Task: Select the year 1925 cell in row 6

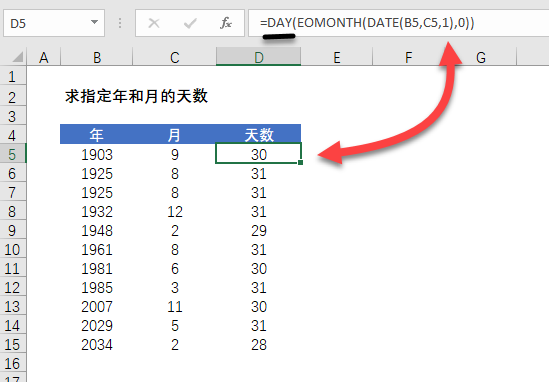Action: coord(97,173)
